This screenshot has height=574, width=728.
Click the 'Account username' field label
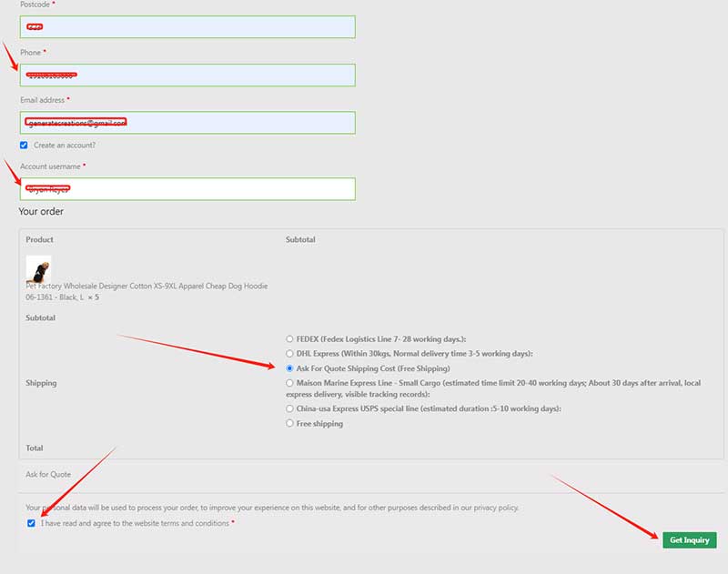(50, 166)
